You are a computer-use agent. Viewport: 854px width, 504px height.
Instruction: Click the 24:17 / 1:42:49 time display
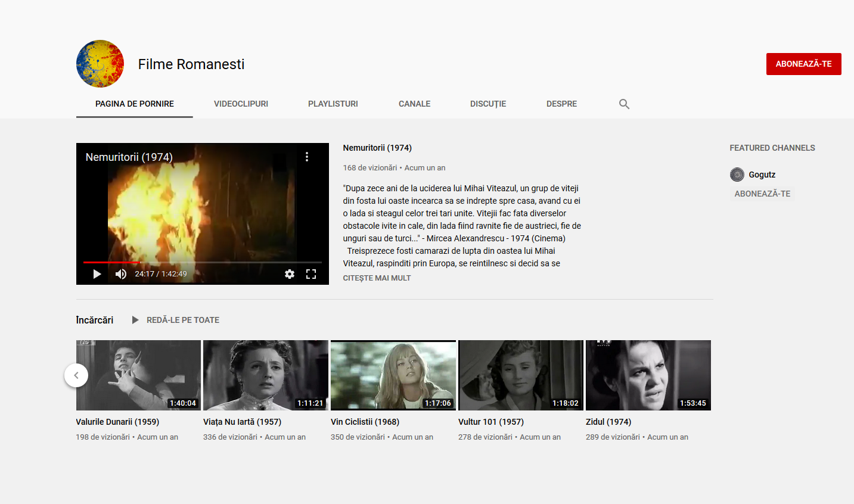pos(161,274)
